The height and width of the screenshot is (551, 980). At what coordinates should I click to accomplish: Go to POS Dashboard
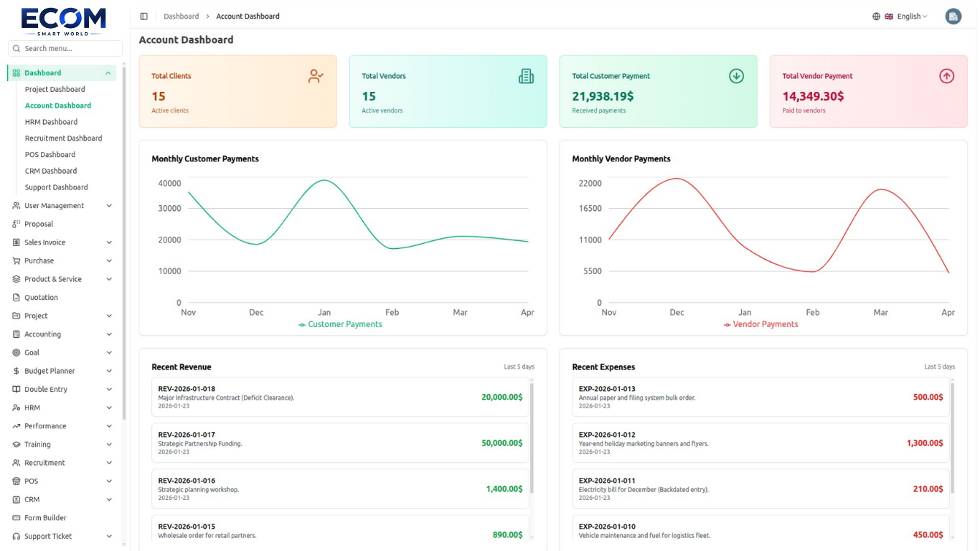click(x=50, y=155)
